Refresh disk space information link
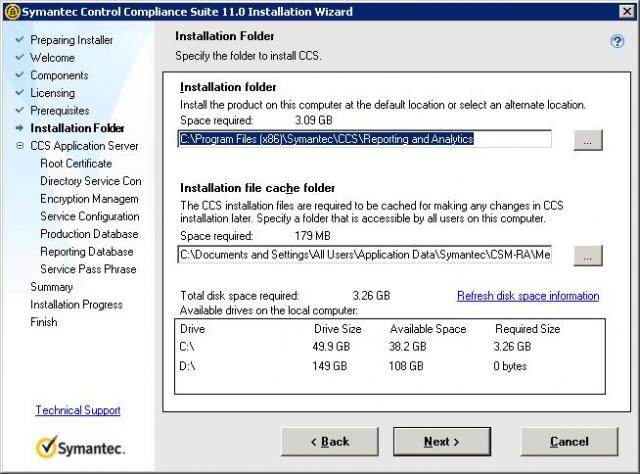 (x=528, y=296)
